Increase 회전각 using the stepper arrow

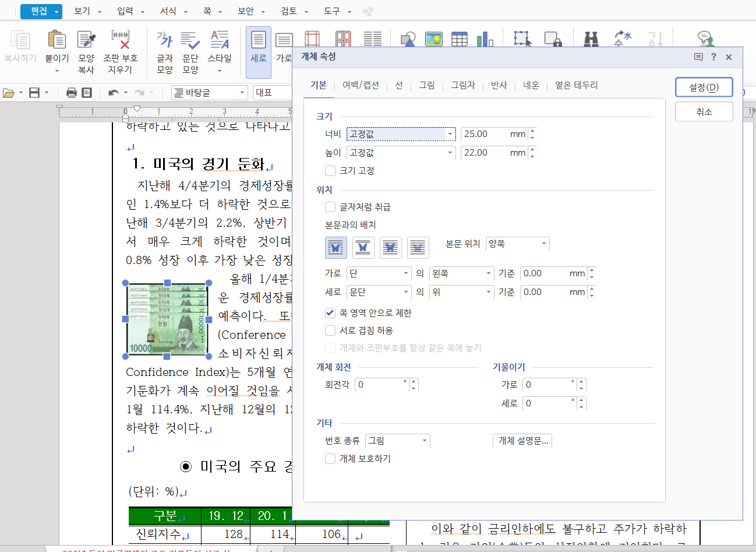pos(414,382)
